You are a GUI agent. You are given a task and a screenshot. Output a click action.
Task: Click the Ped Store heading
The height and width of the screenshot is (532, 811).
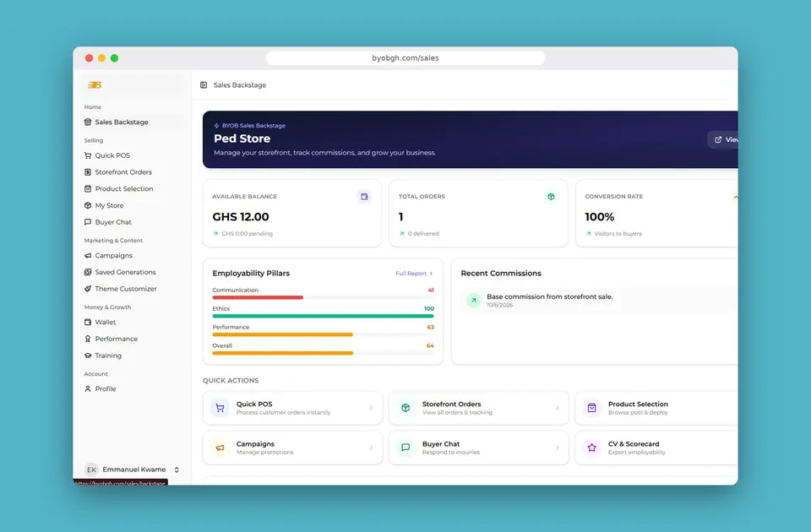pyautogui.click(x=242, y=138)
